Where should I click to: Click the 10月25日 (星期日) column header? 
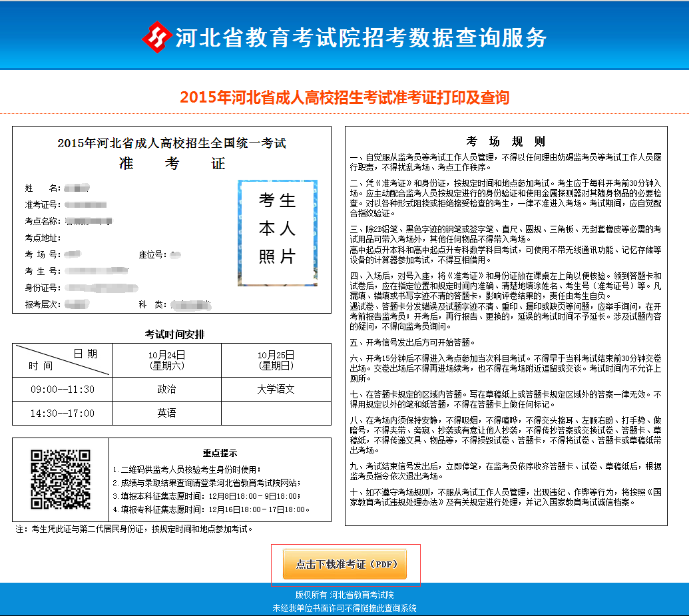click(x=276, y=360)
